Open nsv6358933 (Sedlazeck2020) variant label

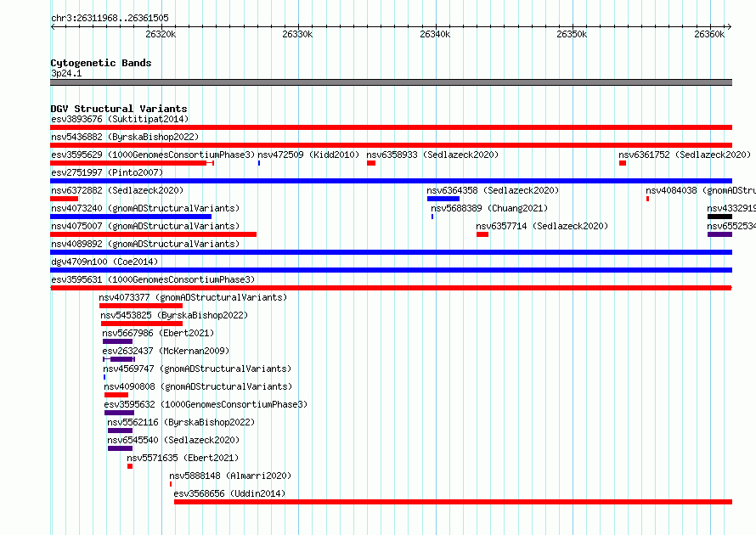432,155
